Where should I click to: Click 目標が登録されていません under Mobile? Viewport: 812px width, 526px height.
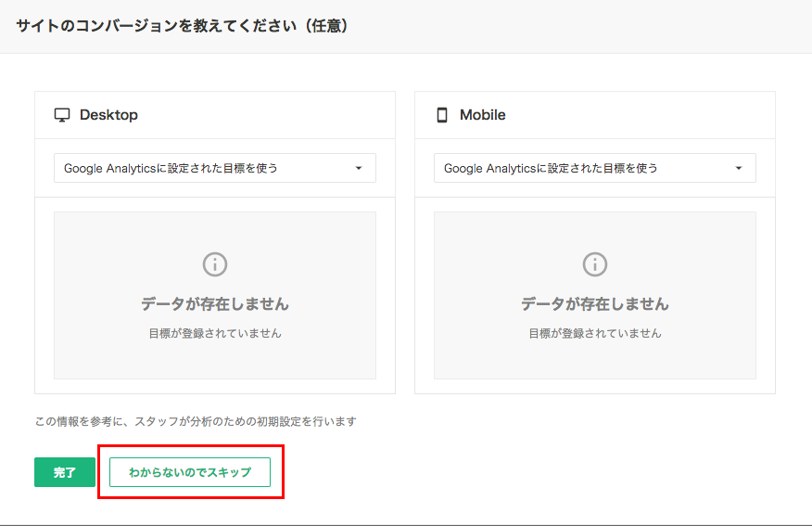click(595, 333)
